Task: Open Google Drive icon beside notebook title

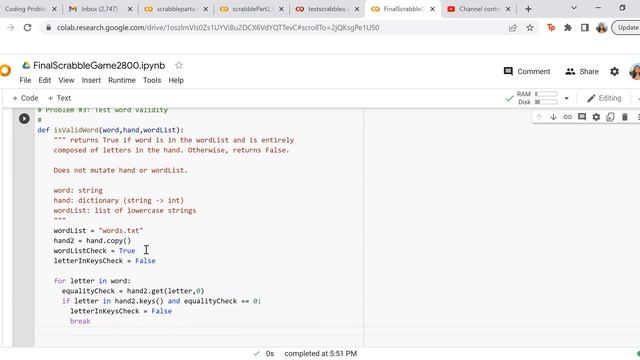Action: pos(26,65)
